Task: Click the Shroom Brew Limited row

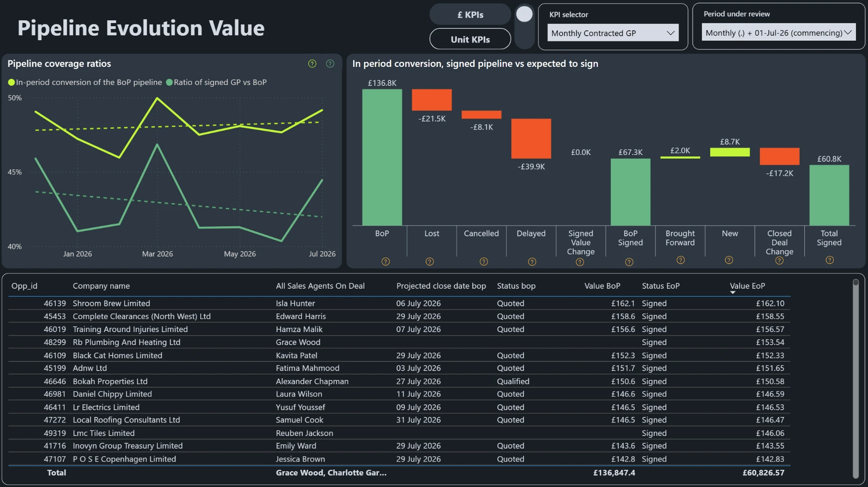Action: coord(399,304)
